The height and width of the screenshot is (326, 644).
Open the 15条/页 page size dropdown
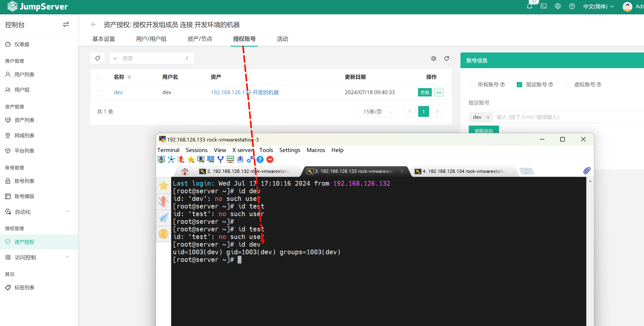tap(376, 112)
